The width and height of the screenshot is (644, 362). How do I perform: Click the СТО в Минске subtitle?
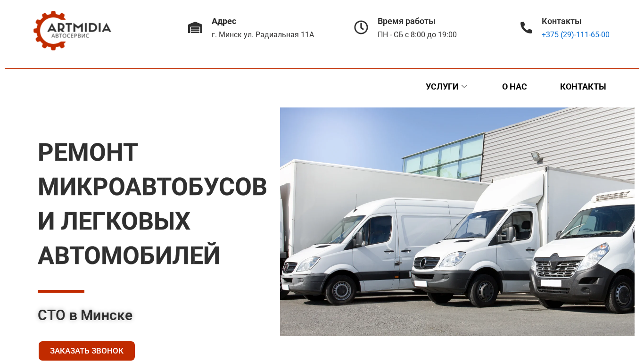[x=85, y=315]
